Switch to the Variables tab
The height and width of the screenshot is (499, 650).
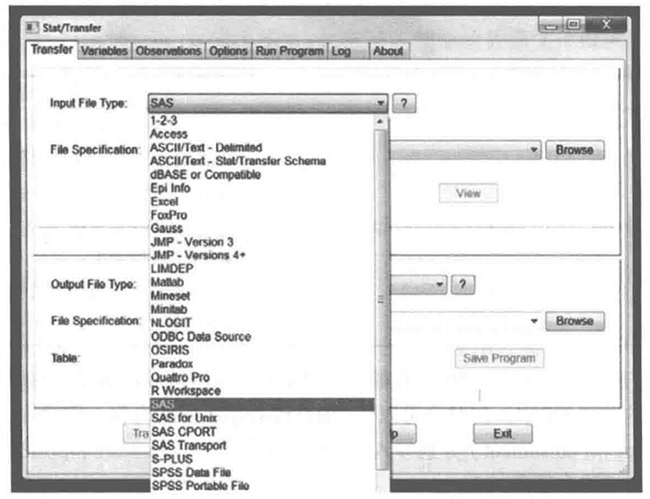click(104, 51)
